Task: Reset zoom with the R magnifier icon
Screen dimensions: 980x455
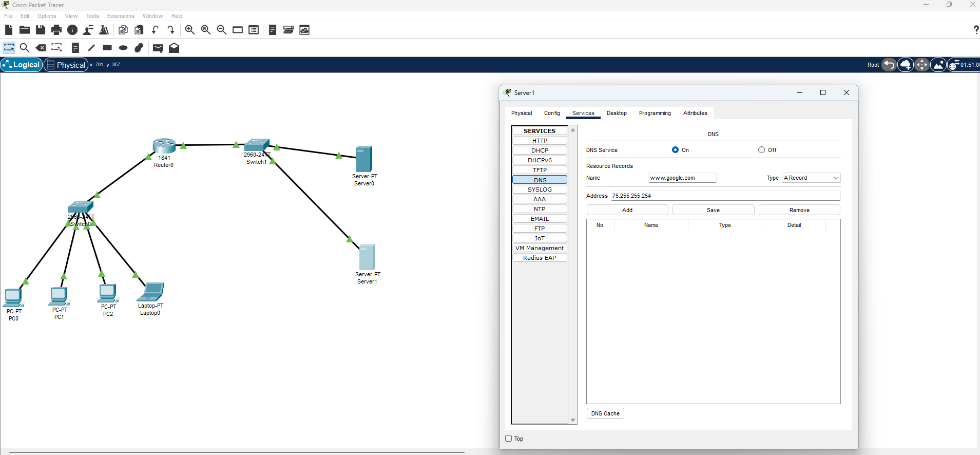Action: tap(206, 30)
